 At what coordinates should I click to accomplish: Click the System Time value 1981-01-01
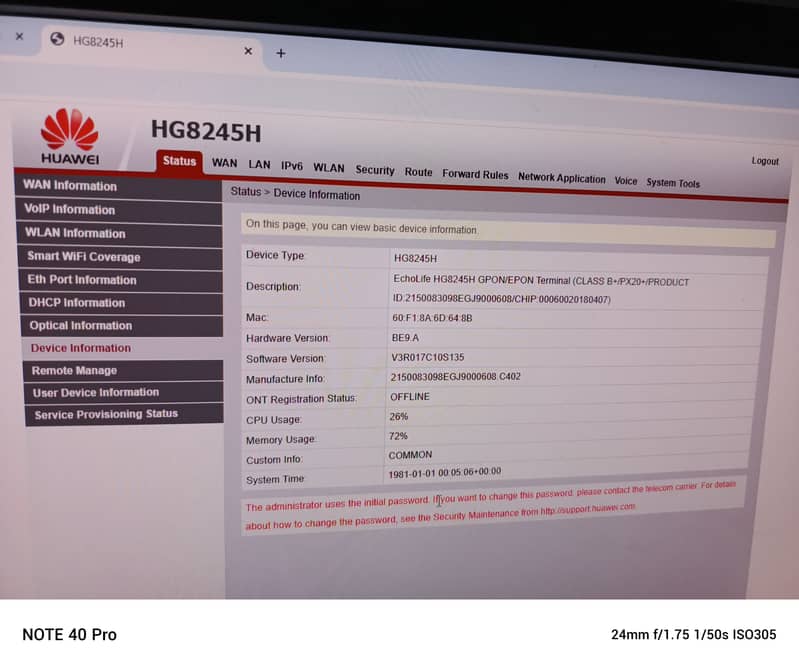pyautogui.click(x=444, y=473)
